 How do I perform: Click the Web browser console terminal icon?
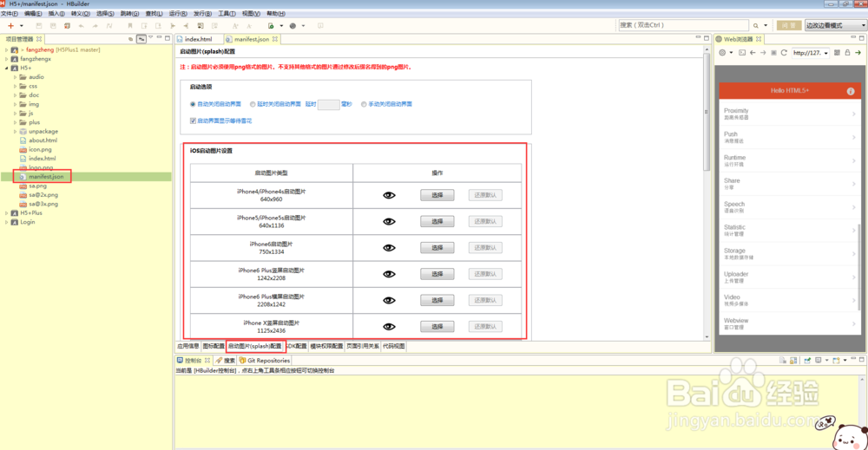[742, 53]
